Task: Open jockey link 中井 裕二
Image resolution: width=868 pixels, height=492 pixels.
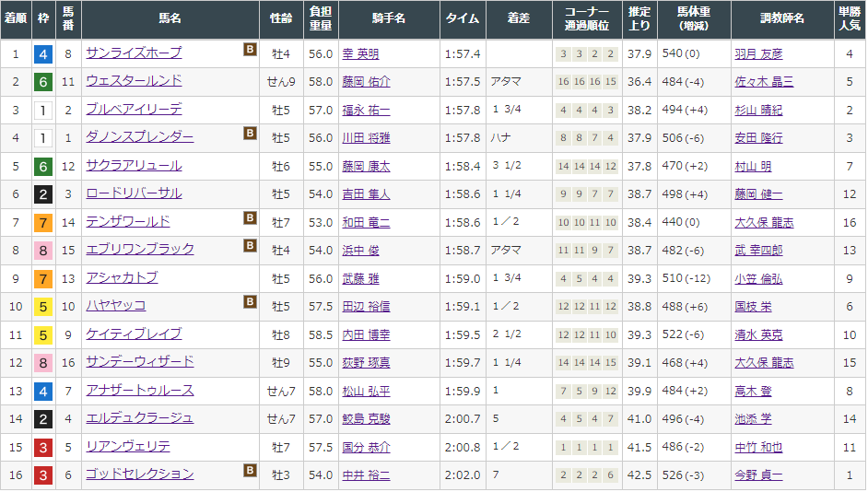Action: tap(366, 475)
